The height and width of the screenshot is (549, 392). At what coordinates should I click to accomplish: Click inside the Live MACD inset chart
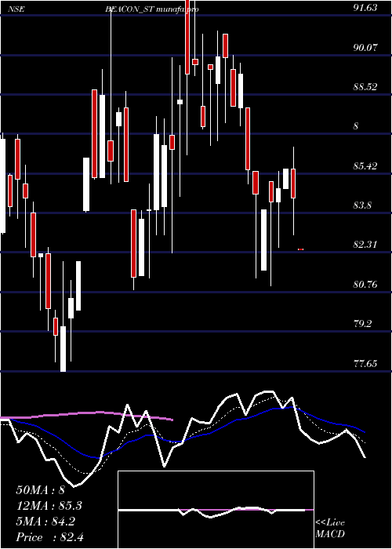(x=216, y=510)
